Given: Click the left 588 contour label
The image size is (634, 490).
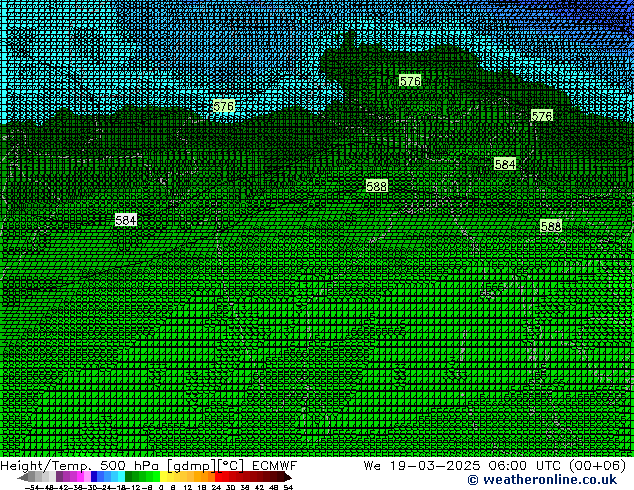Looking at the screenshot, I should [x=376, y=186].
